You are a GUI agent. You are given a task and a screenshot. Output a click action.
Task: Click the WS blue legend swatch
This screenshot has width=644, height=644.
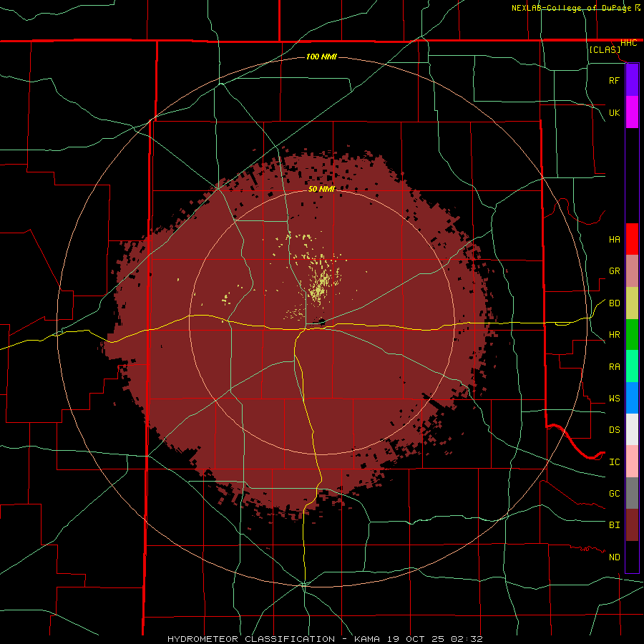[x=632, y=398]
